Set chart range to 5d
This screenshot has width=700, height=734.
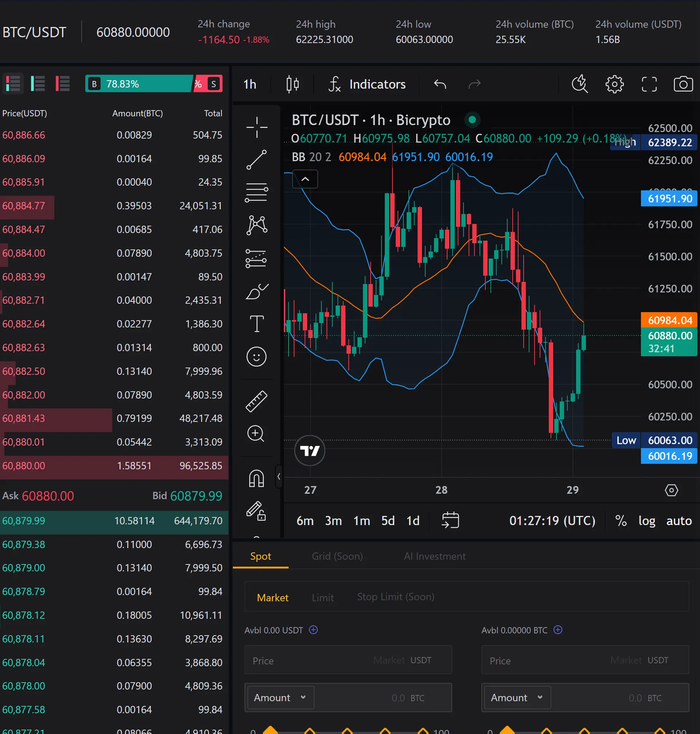click(388, 520)
